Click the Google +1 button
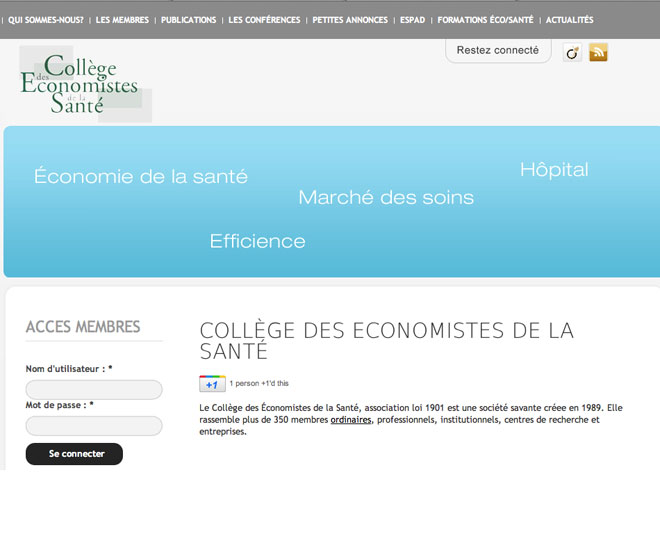Screen dimensions: 660x550 (212, 384)
